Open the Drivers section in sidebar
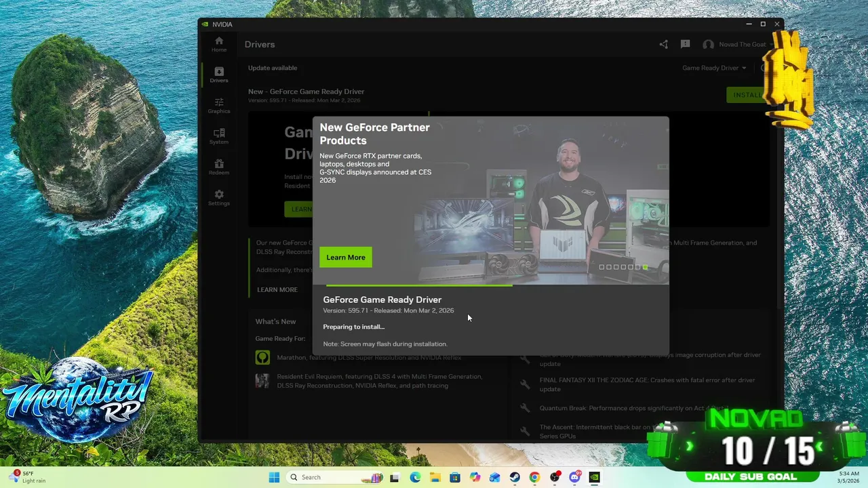 tap(218, 75)
